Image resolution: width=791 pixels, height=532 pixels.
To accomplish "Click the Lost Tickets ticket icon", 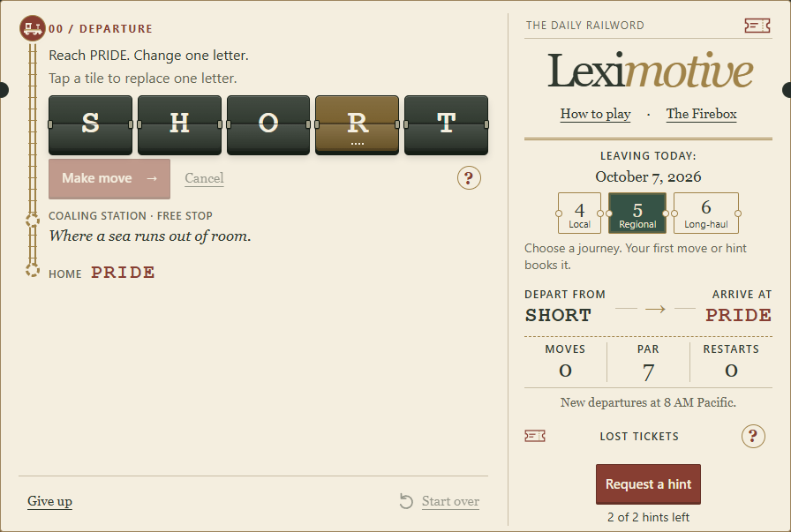I will (x=535, y=436).
